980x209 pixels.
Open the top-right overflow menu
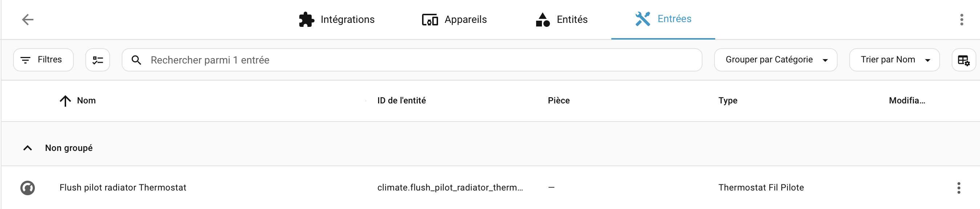tap(961, 19)
